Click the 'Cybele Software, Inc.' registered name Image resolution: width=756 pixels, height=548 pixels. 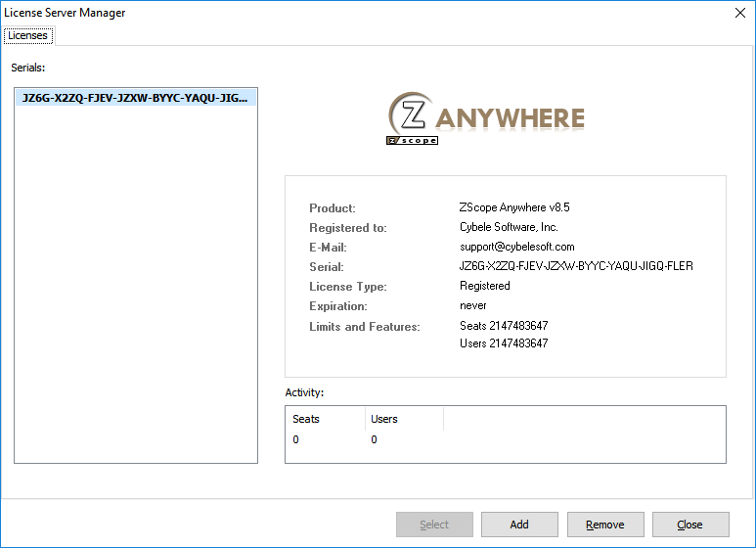(509, 227)
